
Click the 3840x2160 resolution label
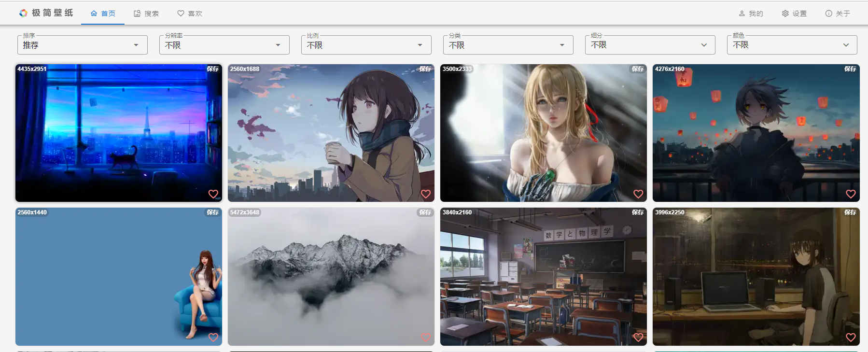457,212
